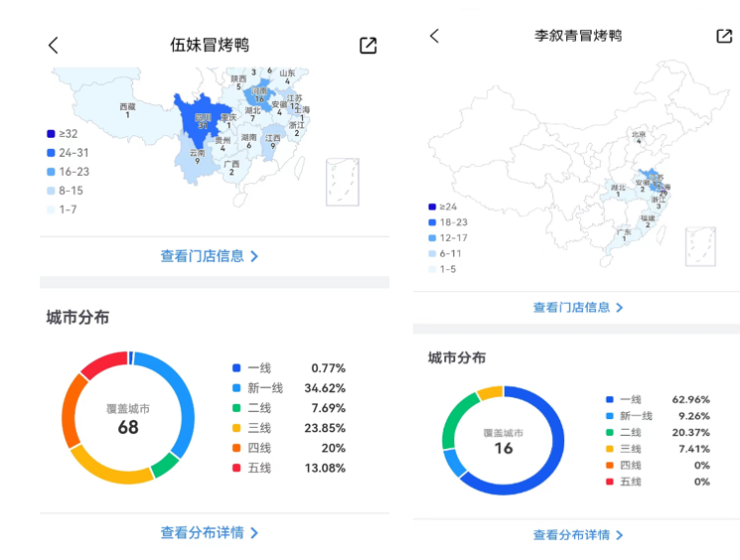Open 查看分布详情 on right panel
Viewport: 740px width, 560px height.
pyautogui.click(x=578, y=535)
